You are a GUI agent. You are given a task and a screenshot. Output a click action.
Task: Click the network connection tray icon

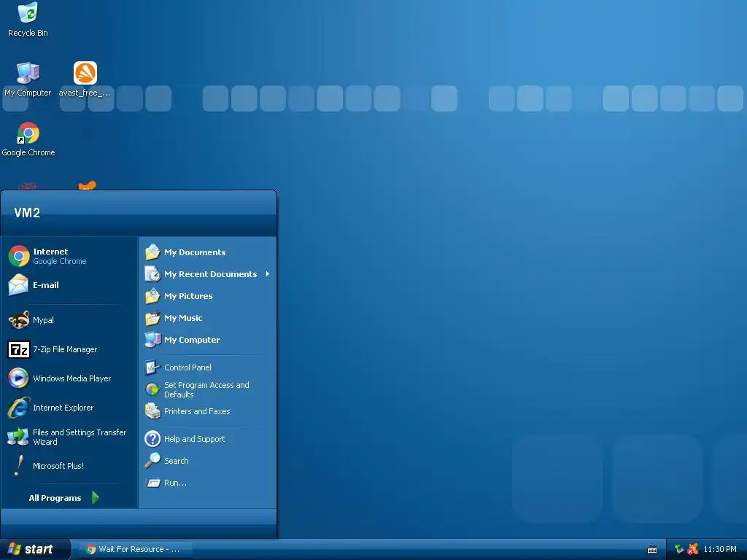679,549
